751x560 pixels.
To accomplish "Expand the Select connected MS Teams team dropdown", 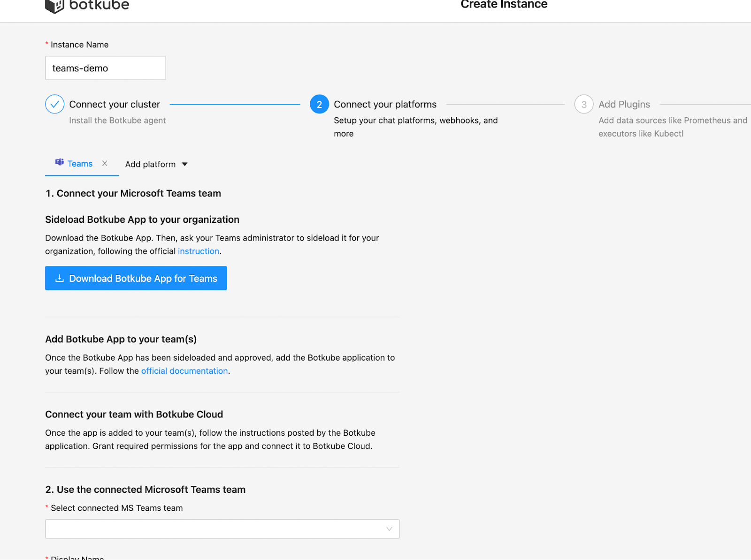I will (222, 529).
